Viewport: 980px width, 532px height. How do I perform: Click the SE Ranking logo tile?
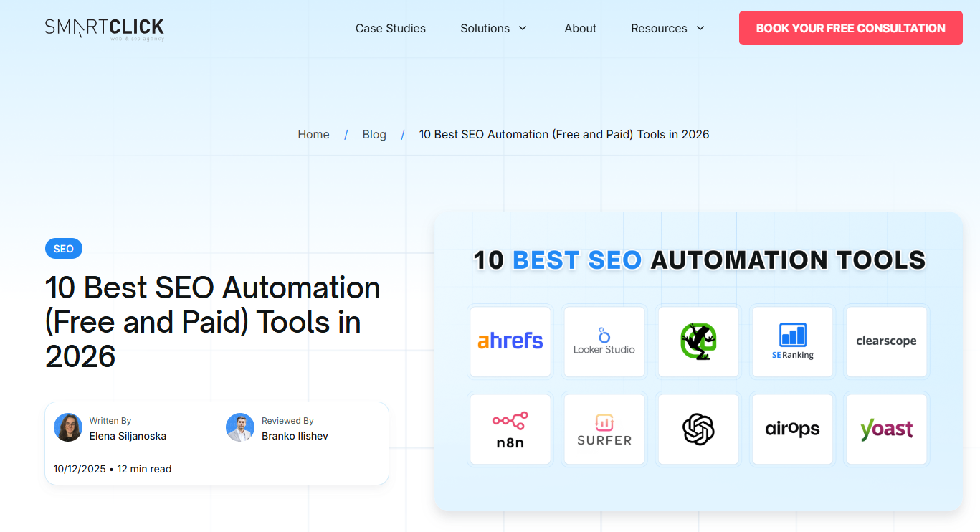(792, 341)
